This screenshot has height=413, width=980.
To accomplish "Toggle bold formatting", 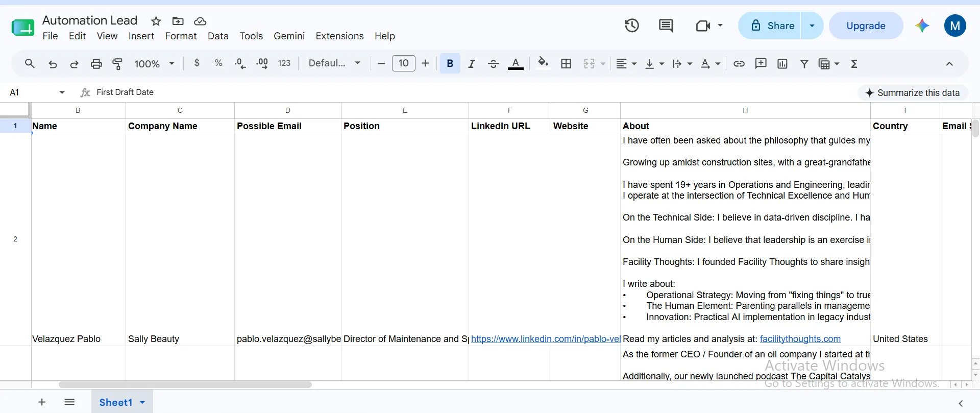I will pos(450,63).
